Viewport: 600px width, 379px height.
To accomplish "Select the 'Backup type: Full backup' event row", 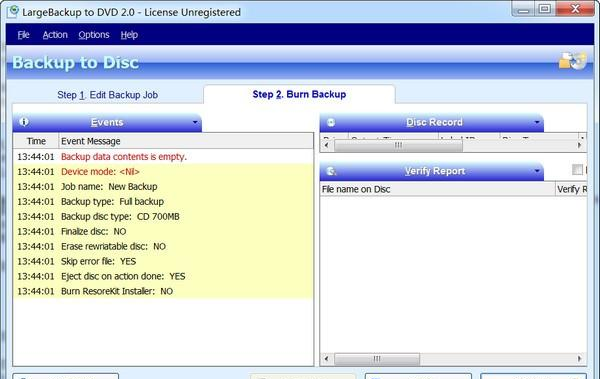I will pos(163,201).
